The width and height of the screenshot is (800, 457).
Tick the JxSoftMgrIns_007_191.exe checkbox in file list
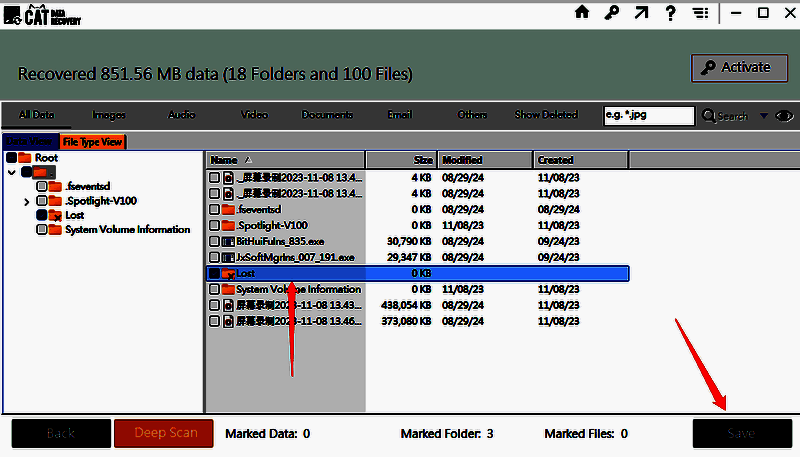[214, 257]
